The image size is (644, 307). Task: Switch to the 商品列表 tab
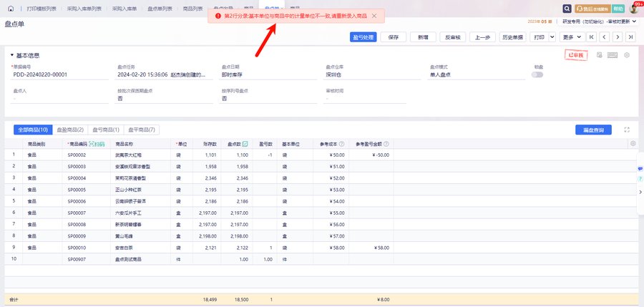[x=192, y=9]
